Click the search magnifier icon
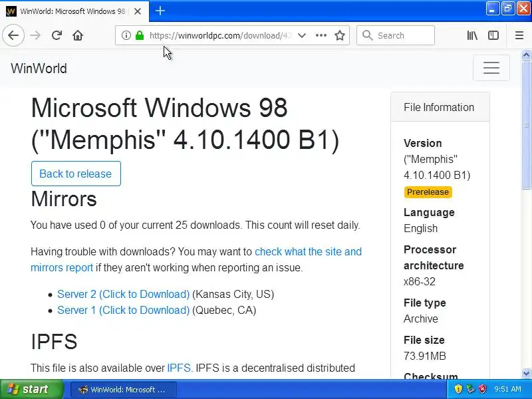The height and width of the screenshot is (399, 532). click(367, 35)
